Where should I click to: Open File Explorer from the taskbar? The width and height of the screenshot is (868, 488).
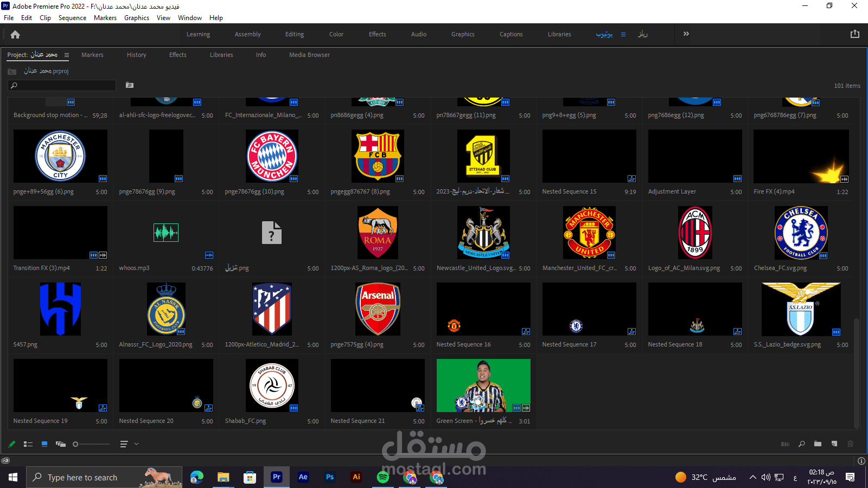tap(223, 477)
